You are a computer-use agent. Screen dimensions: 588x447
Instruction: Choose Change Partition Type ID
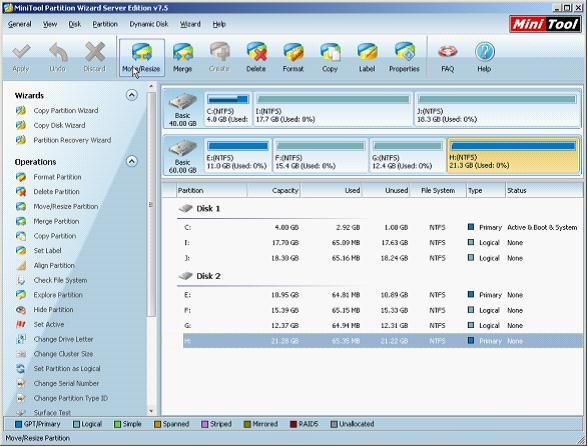point(62,398)
